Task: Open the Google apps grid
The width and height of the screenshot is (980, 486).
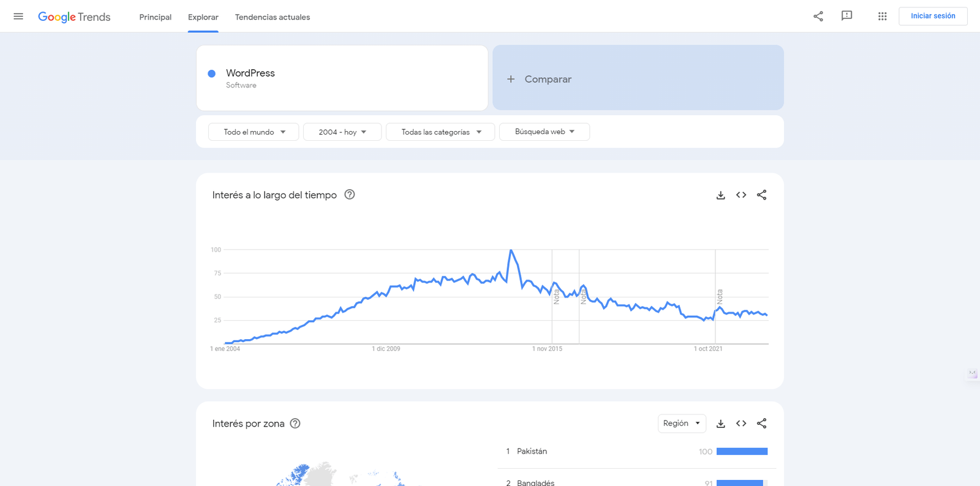Action: tap(882, 17)
